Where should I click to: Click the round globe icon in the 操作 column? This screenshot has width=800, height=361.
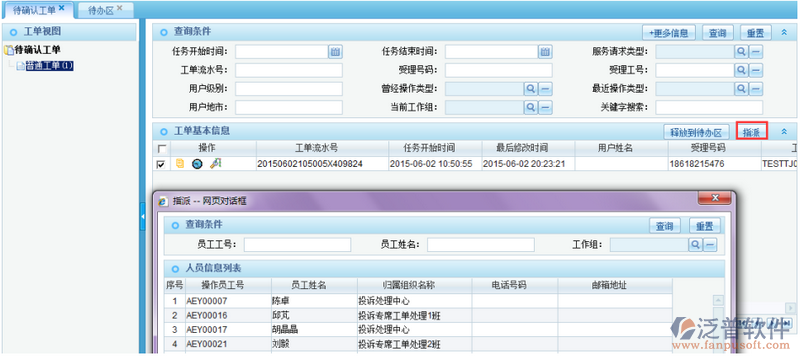click(197, 164)
